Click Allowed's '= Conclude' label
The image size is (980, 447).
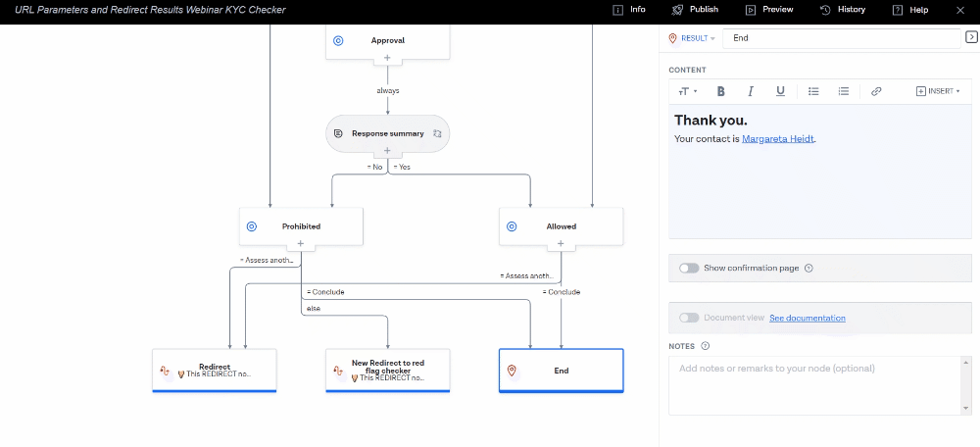tap(562, 292)
